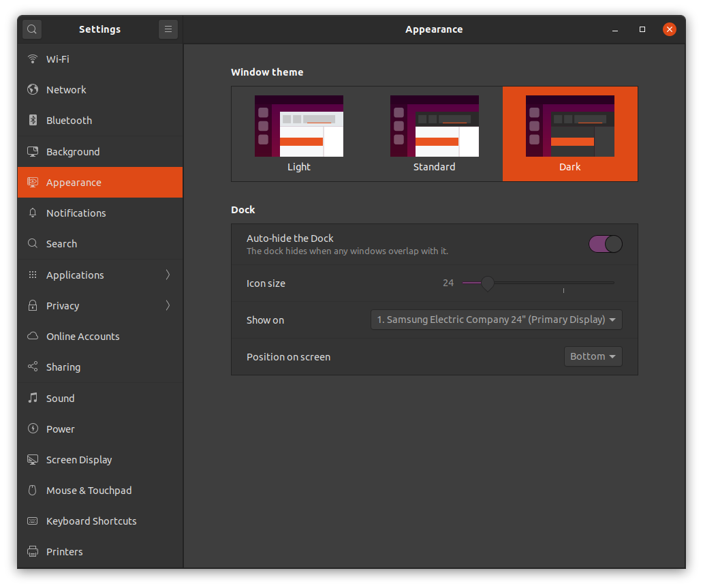703x588 pixels.
Task: Click the Wi-Fi signal icon in sidebar
Action: (33, 59)
